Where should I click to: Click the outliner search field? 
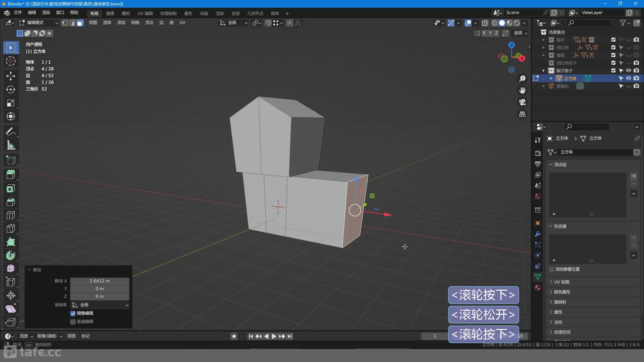click(x=589, y=23)
